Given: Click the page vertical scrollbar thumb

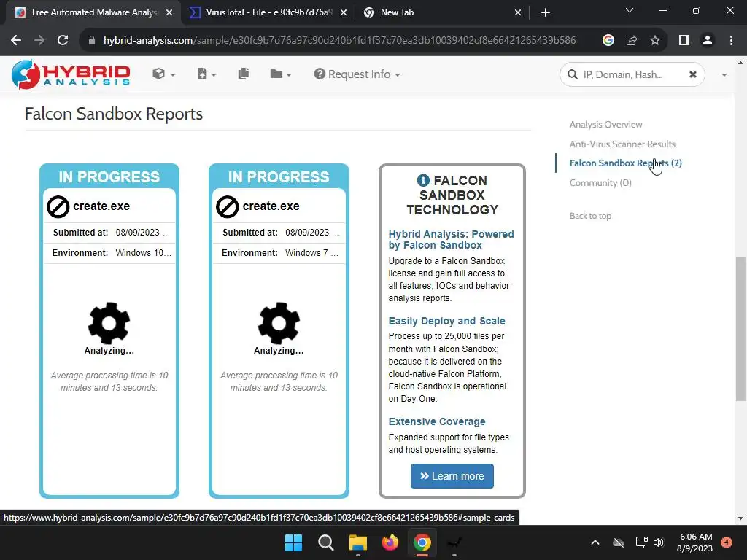Looking at the screenshot, I should 740,329.
